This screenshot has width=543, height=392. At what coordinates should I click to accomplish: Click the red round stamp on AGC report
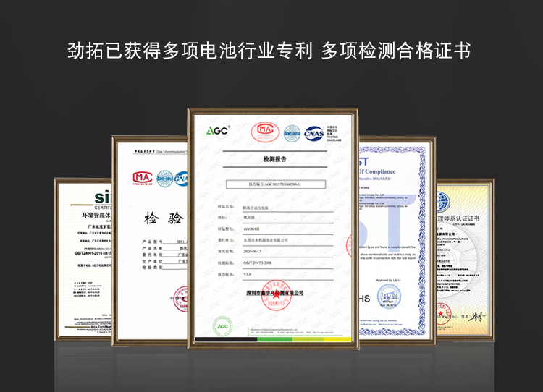pos(277,295)
